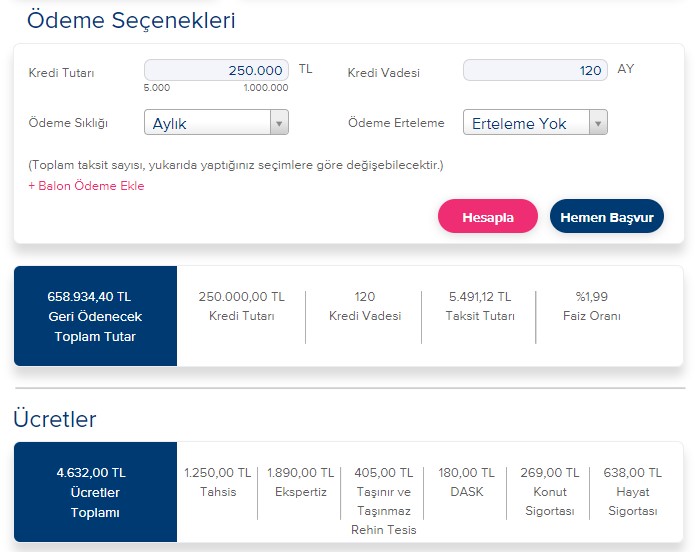696x552 pixels.
Task: Click the Ödeme Seçenekleri heading
Action: (x=131, y=20)
